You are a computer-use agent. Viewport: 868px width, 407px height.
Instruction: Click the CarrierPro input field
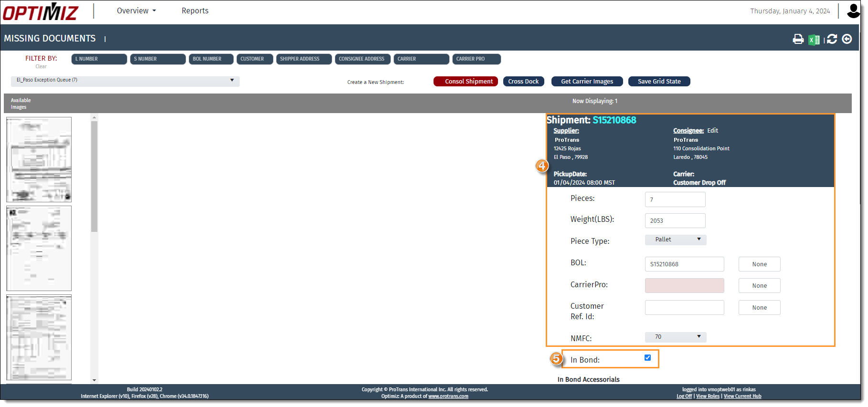click(684, 286)
